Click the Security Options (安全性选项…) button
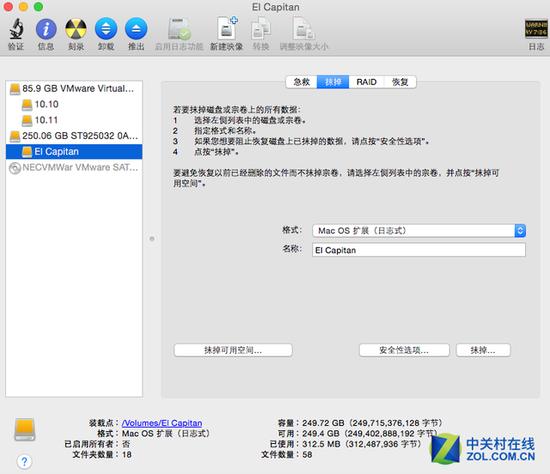The height and width of the screenshot is (474, 550). point(404,350)
